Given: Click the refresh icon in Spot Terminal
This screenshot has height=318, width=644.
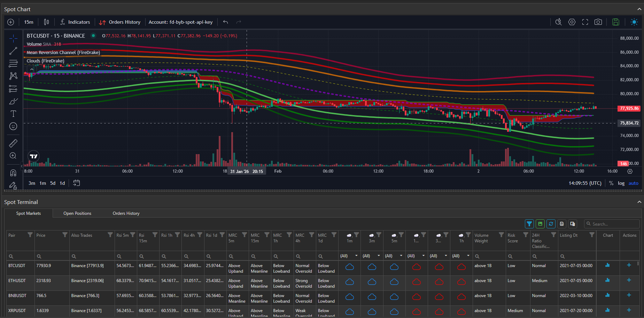Looking at the screenshot, I should [x=551, y=224].
